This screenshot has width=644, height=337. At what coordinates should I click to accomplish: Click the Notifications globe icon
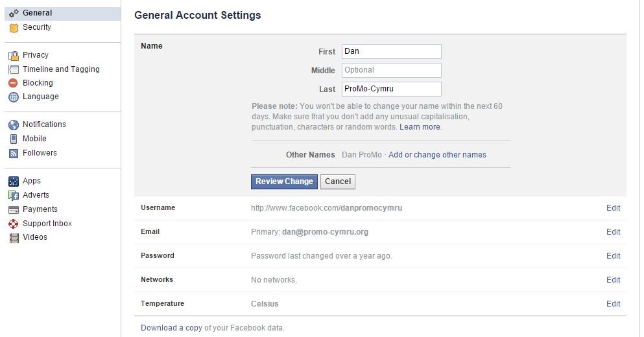coord(14,124)
